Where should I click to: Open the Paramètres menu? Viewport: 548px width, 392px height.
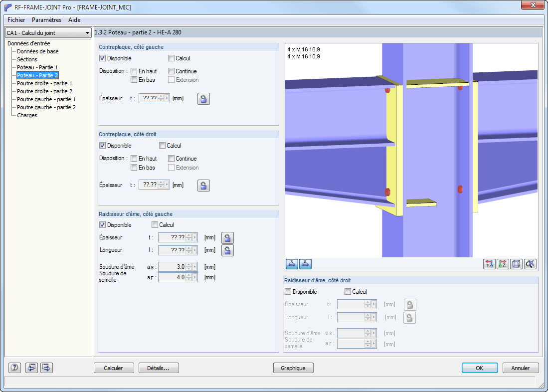(46, 20)
